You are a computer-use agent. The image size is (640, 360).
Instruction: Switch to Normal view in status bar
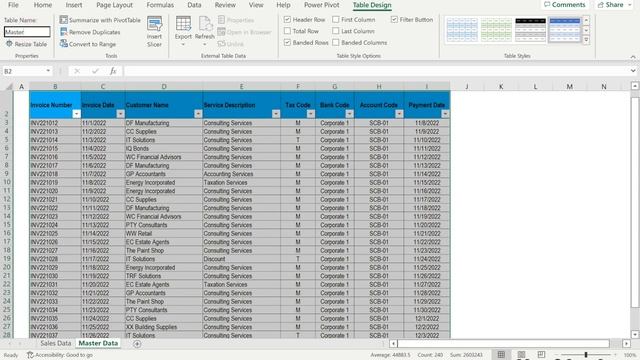(501, 355)
